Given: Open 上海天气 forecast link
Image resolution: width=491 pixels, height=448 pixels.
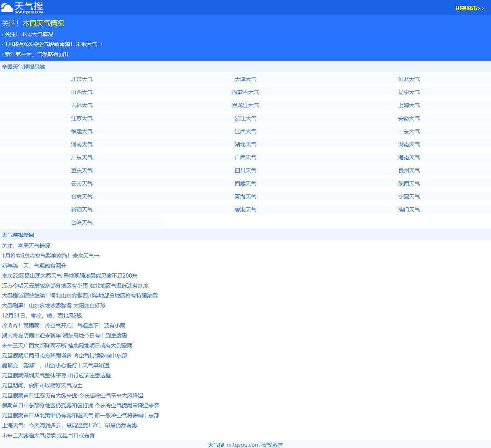Looking at the screenshot, I should [409, 105].
